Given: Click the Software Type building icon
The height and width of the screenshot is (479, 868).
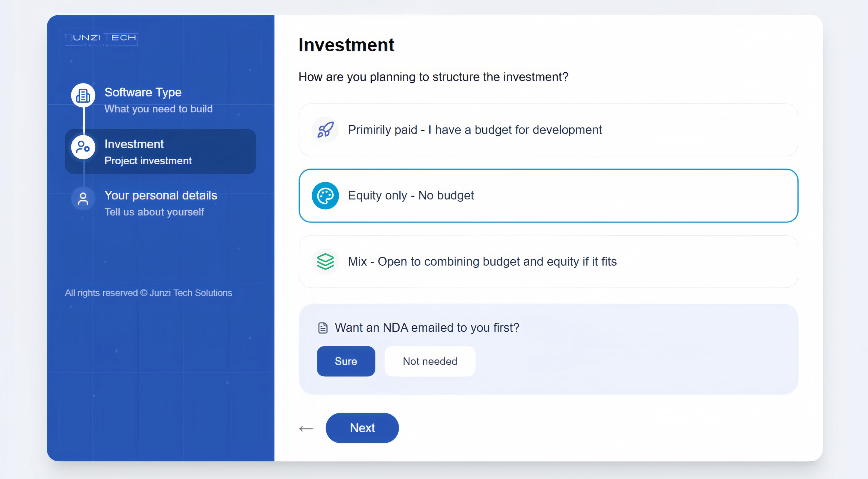Looking at the screenshot, I should [x=83, y=96].
